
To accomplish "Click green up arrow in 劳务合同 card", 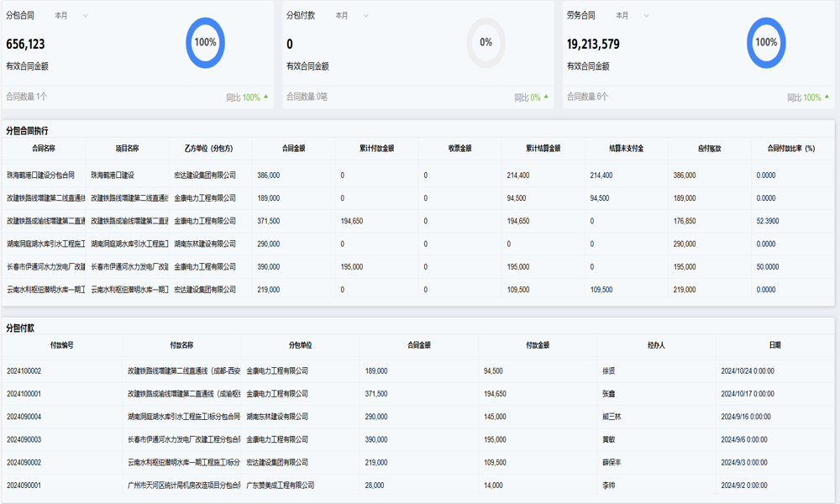I will tap(827, 97).
